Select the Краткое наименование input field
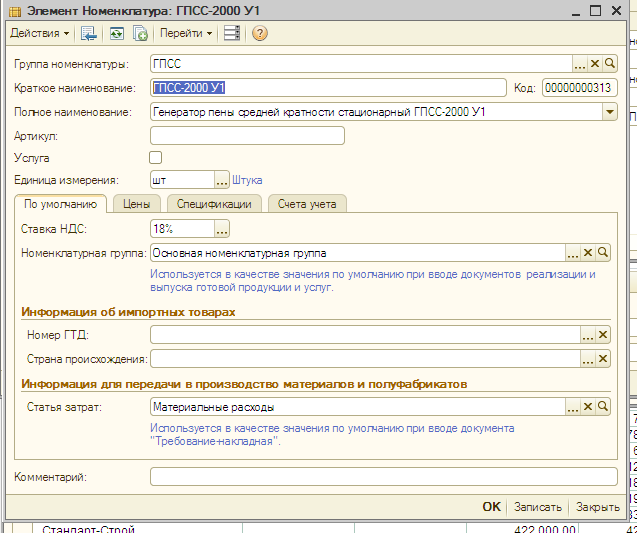The image size is (637, 533). click(328, 88)
